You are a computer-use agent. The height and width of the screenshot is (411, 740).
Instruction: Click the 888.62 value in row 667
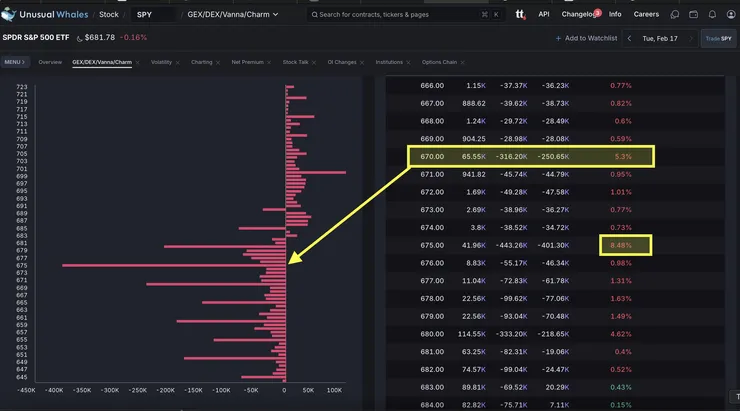click(474, 103)
